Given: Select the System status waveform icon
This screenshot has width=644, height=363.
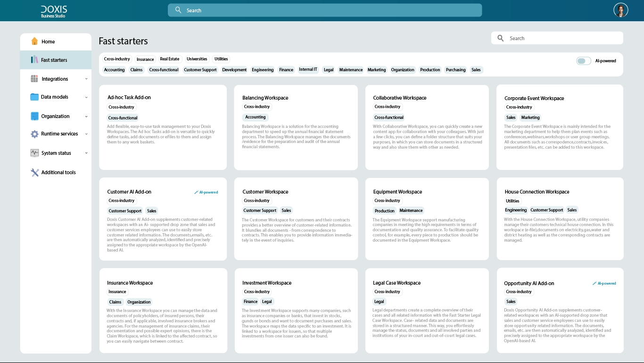Looking at the screenshot, I should coord(34,153).
